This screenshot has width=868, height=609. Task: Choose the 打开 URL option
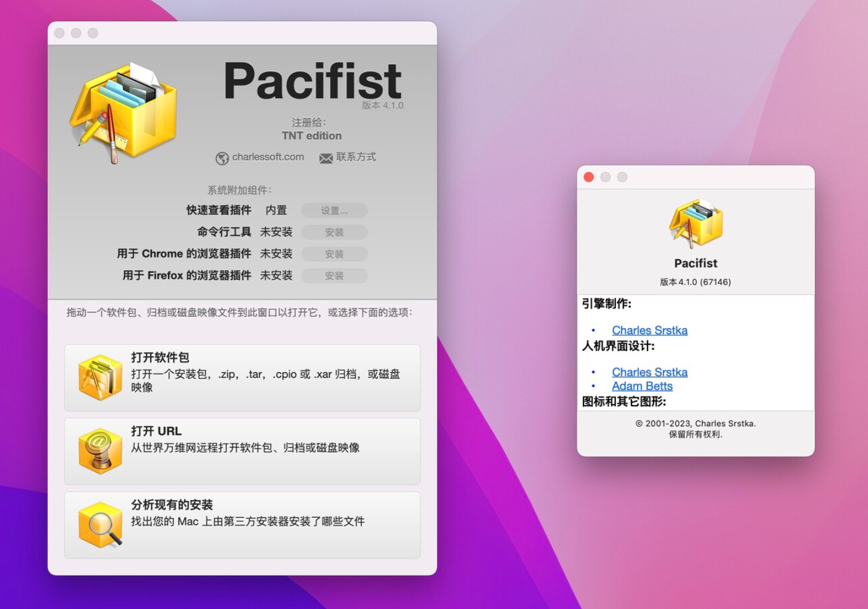tap(243, 451)
